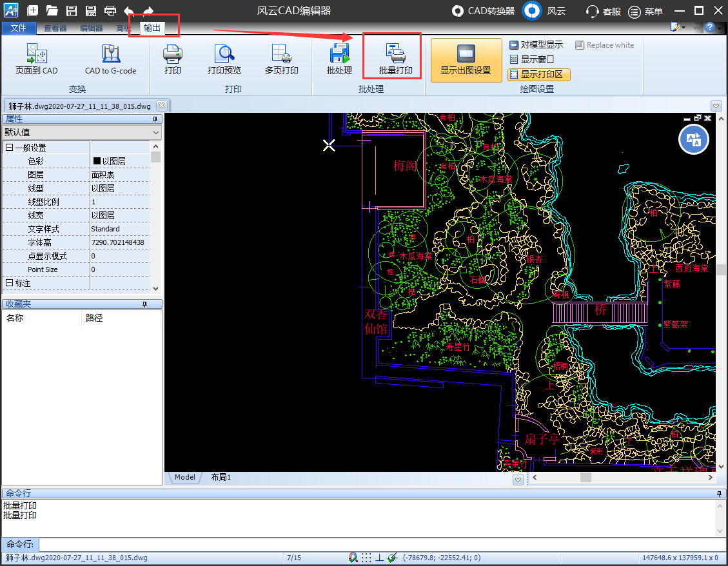Click command line scroll up arrow
728x566 pixels.
[720, 505]
